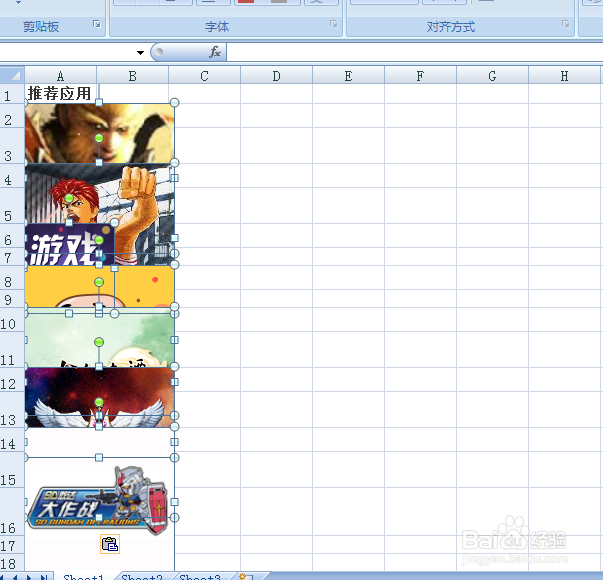Click the 对齐方式 group label
The height and width of the screenshot is (580, 603).
[451, 27]
